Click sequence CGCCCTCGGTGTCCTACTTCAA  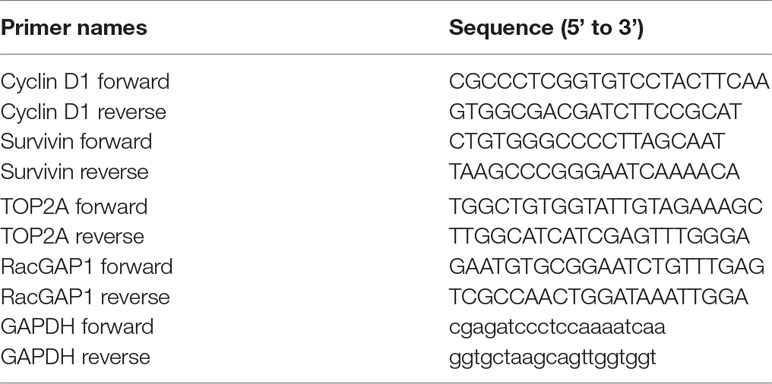pos(610,82)
